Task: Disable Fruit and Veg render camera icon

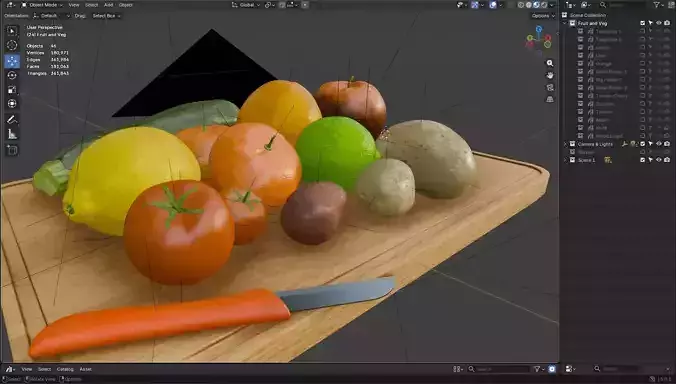Action: pyautogui.click(x=667, y=23)
